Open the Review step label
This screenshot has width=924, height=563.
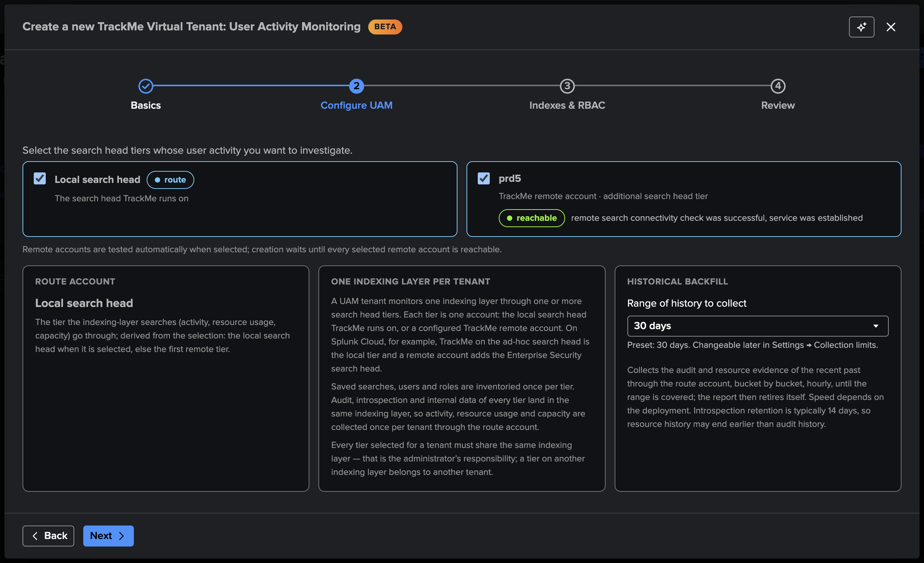click(778, 105)
